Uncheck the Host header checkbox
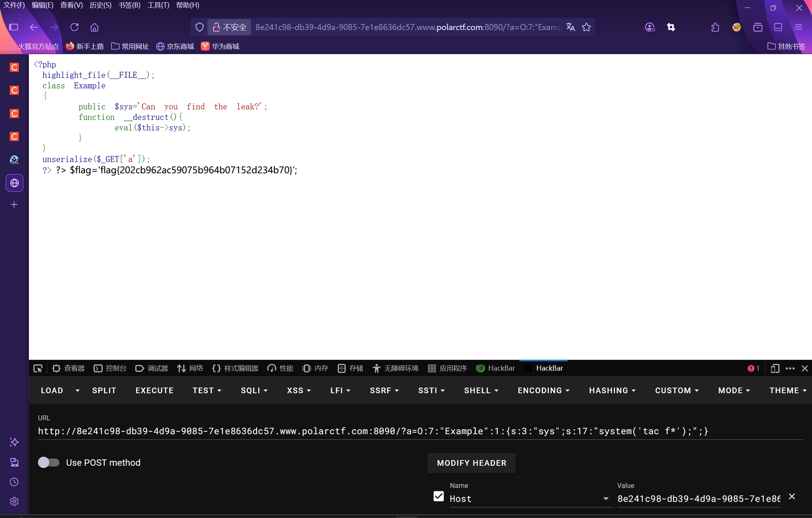 [438, 496]
